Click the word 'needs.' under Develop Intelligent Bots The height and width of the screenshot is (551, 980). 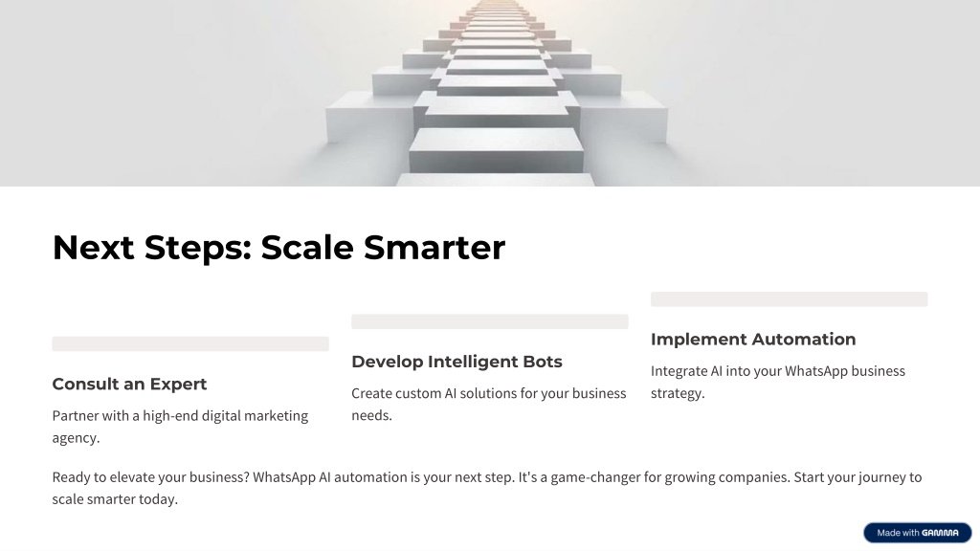[372, 415]
